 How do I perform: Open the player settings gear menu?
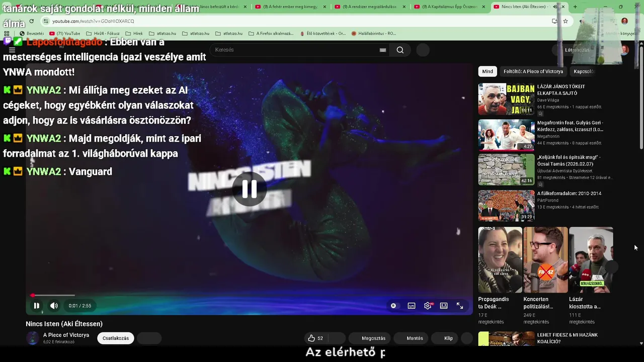coord(428,306)
